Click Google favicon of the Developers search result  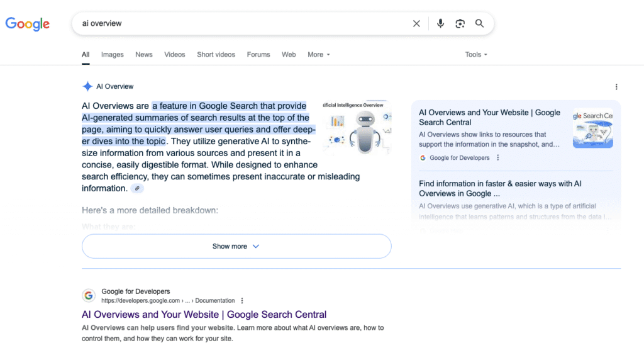[x=89, y=295]
